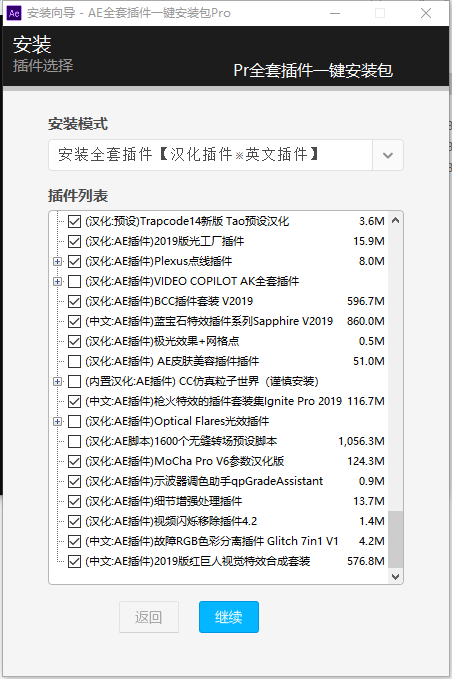The image size is (452, 679).
Task: Uncheck 2019版光工厂插件 checkbox
Action: pos(74,241)
